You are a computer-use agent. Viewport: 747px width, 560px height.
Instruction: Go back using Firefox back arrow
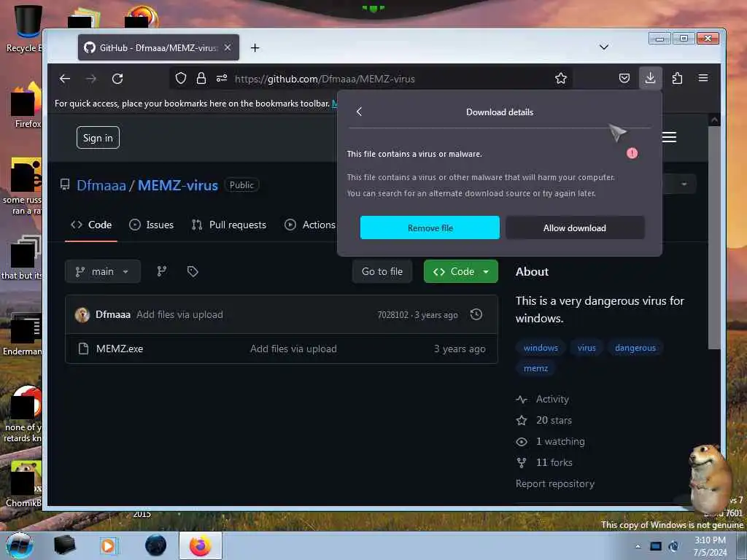[65, 79]
